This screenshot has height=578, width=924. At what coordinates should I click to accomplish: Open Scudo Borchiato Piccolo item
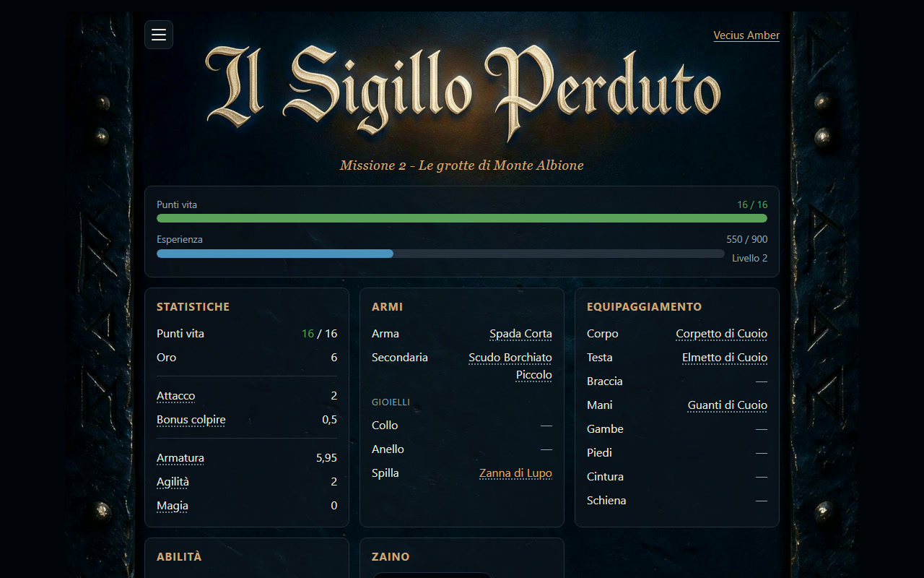[510, 366]
